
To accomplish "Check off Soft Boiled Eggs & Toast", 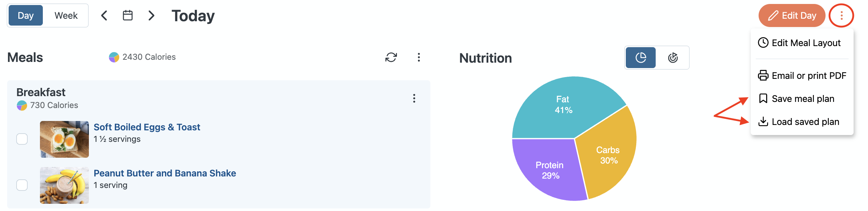I will click(x=22, y=139).
